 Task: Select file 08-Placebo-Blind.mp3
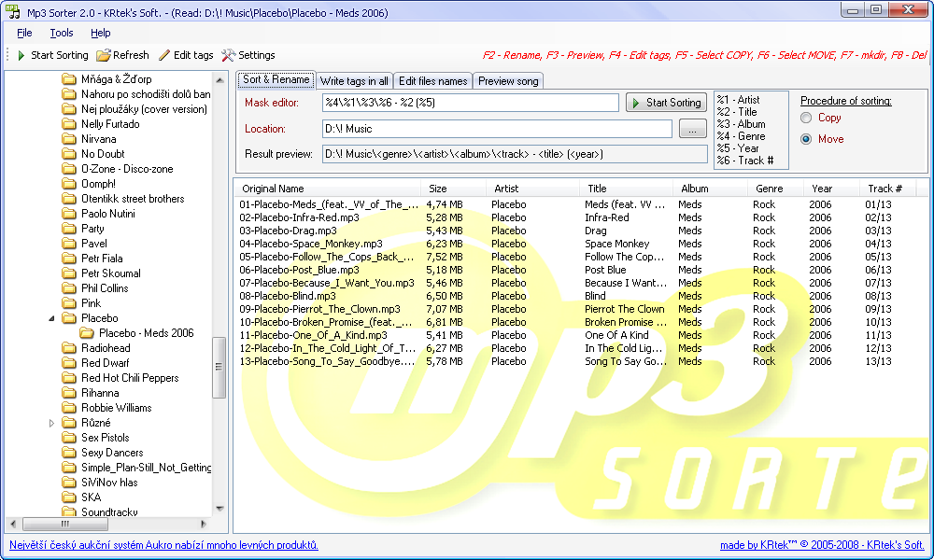tap(287, 297)
